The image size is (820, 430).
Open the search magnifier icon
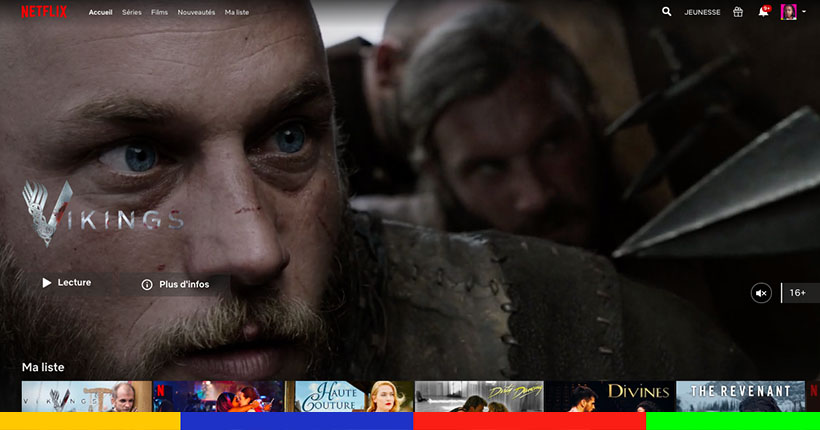pyautogui.click(x=666, y=12)
